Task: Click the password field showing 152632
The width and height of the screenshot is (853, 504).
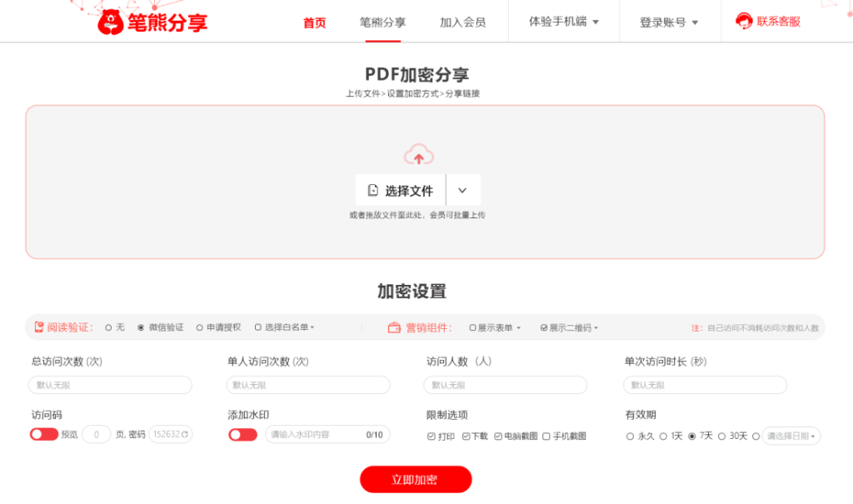Action: pos(170,434)
